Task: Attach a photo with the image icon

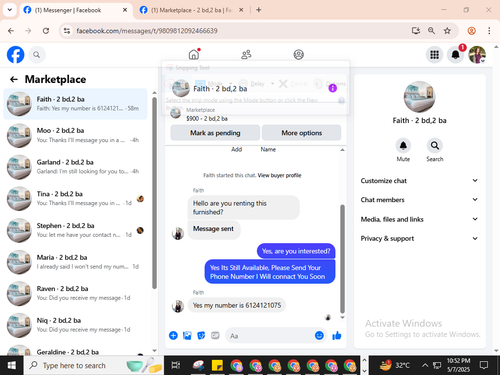Action: tap(187, 335)
